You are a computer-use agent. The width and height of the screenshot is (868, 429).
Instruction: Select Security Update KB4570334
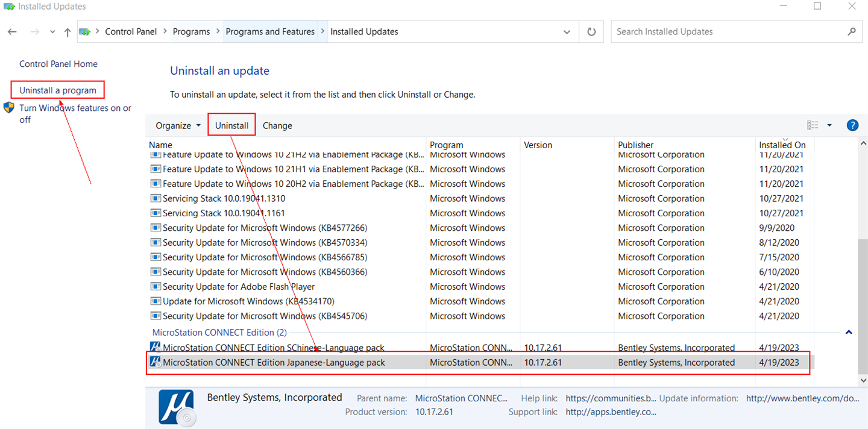click(480, 242)
